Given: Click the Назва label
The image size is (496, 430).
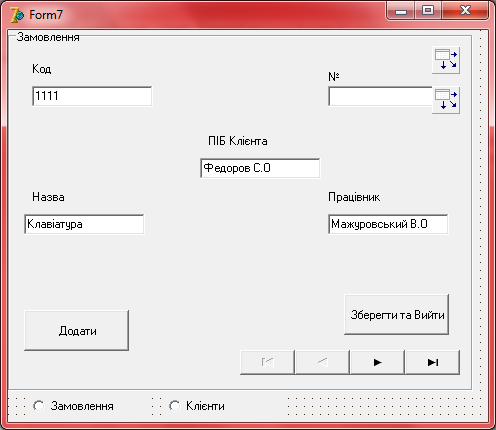Looking at the screenshot, I should click(x=48, y=197).
